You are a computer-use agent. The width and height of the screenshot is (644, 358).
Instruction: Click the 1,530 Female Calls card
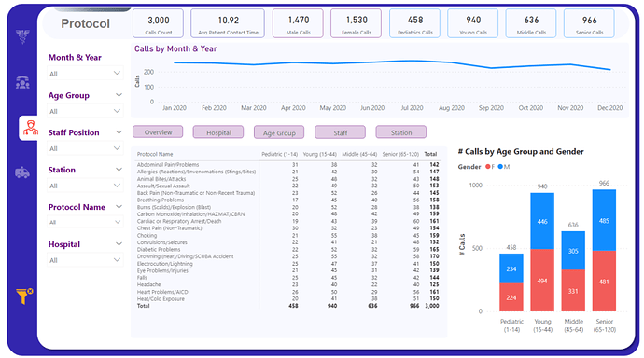[x=357, y=24]
